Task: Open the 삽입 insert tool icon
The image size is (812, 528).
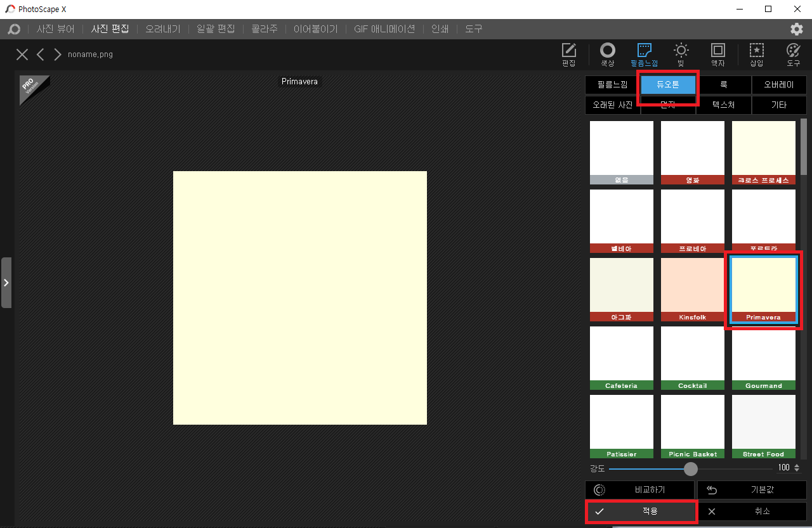Action: coord(756,55)
